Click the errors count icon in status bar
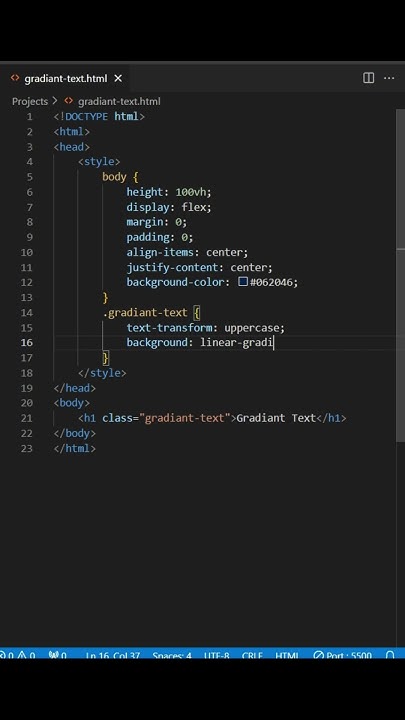 coord(3,655)
